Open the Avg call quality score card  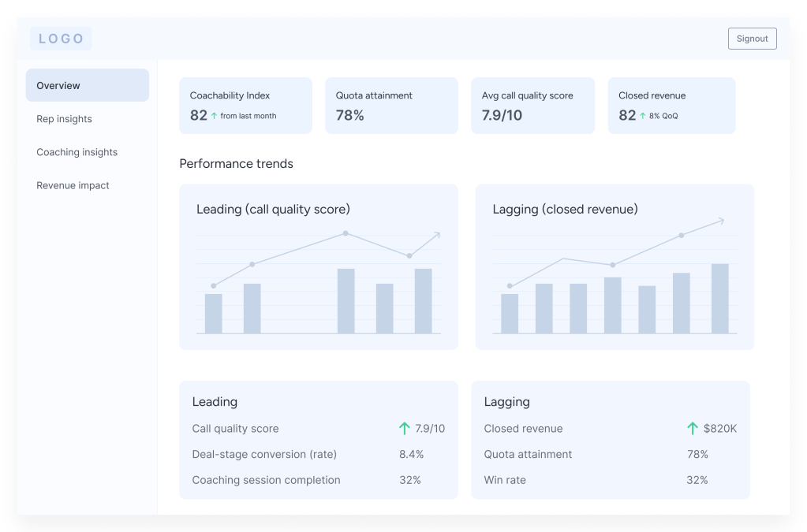(532, 105)
